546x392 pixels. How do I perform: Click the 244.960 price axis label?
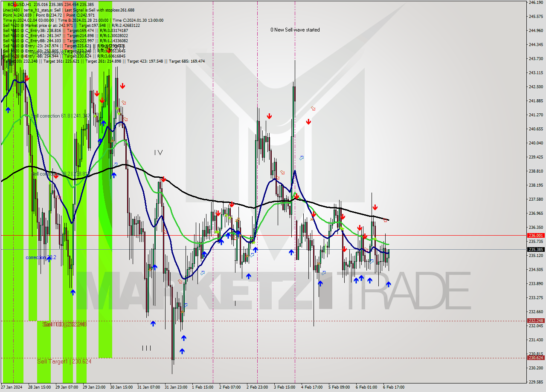pyautogui.click(x=535, y=31)
